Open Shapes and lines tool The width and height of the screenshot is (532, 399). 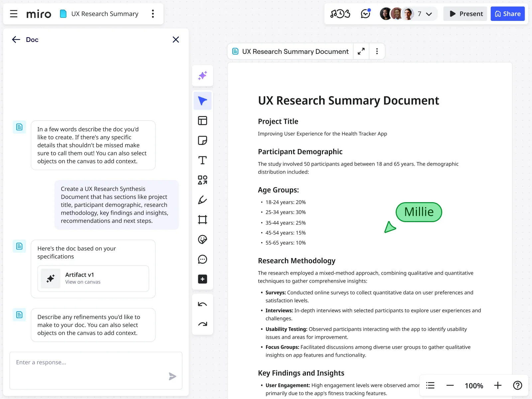coord(202,180)
